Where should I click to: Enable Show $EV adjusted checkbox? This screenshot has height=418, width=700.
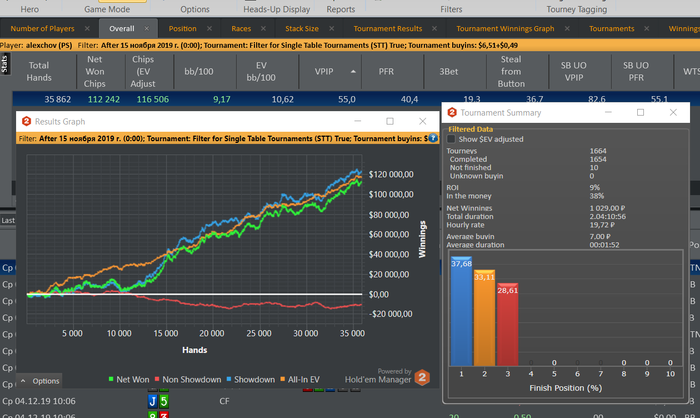451,139
